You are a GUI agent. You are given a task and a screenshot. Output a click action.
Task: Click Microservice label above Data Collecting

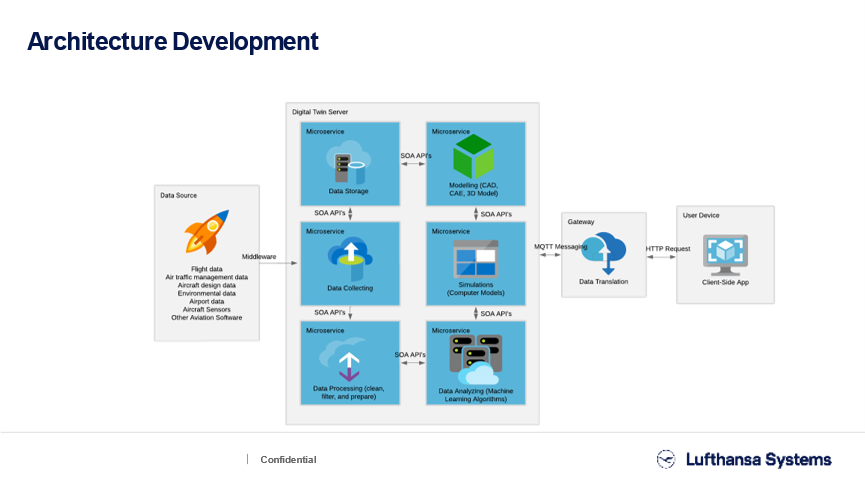coord(325,232)
